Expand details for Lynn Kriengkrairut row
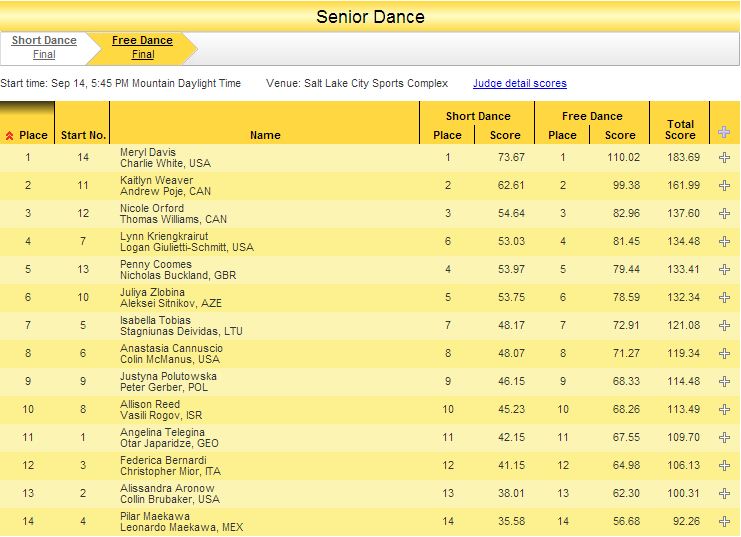741x537 pixels. (x=724, y=241)
